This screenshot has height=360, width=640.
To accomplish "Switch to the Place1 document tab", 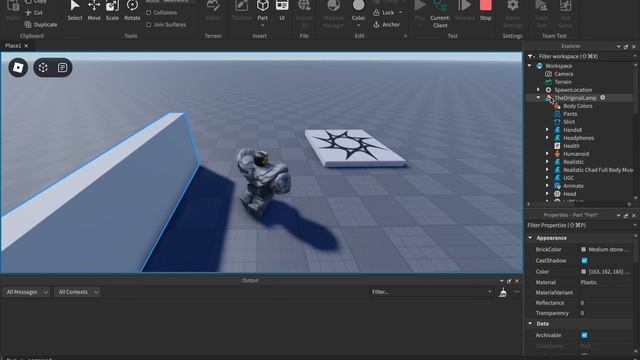I will pos(13,46).
